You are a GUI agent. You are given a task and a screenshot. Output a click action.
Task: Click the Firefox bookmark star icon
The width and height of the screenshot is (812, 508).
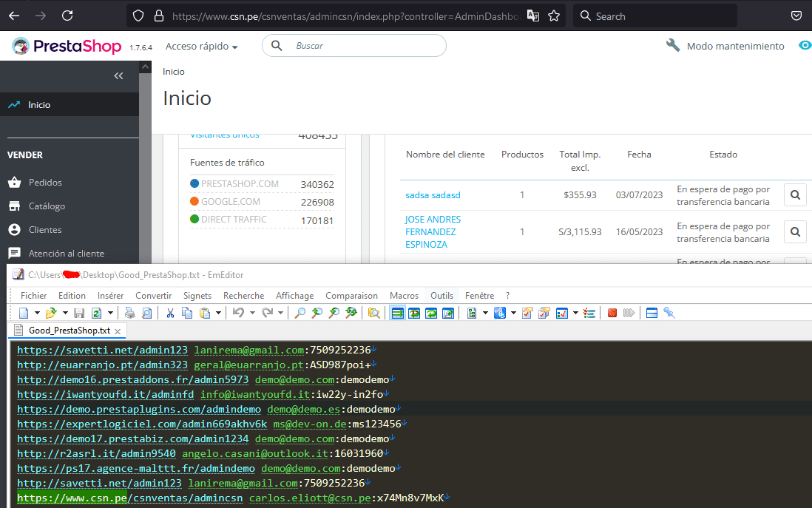tap(553, 16)
